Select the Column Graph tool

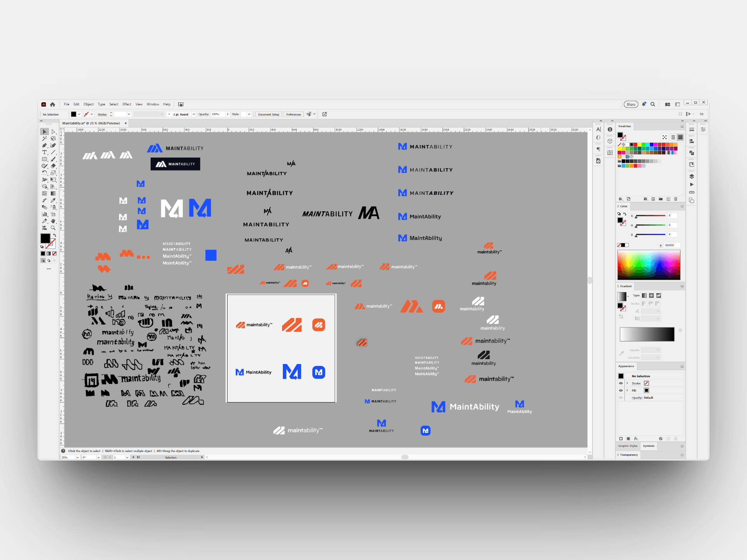click(45, 214)
